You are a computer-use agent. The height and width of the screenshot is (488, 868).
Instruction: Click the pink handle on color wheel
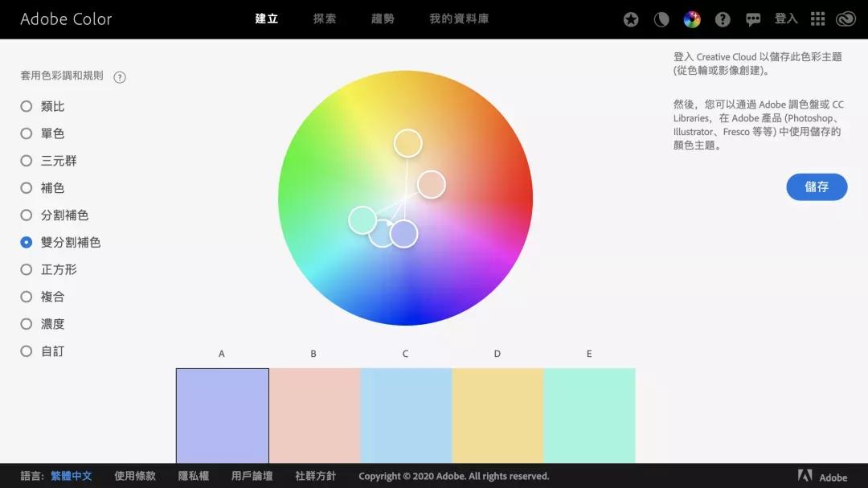[x=432, y=184]
